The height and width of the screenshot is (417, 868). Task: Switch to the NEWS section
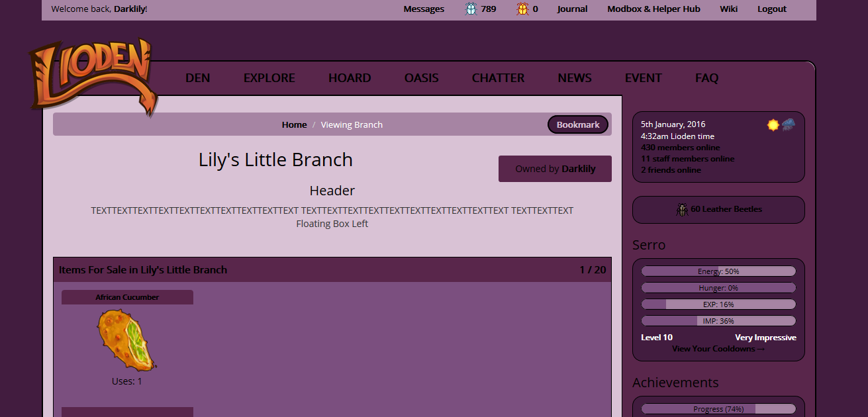click(x=574, y=77)
